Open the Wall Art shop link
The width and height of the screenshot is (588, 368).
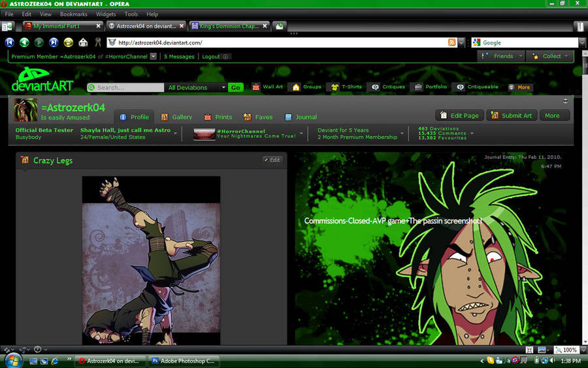267,87
